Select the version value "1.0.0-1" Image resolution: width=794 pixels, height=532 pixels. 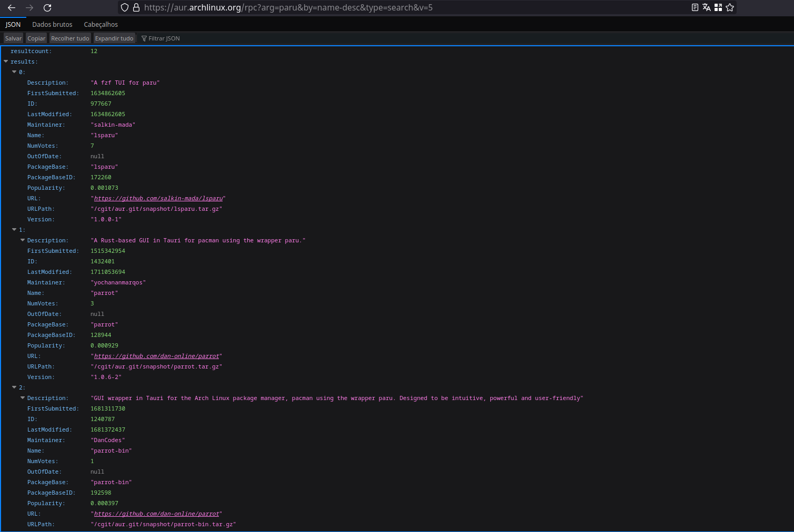(x=106, y=219)
